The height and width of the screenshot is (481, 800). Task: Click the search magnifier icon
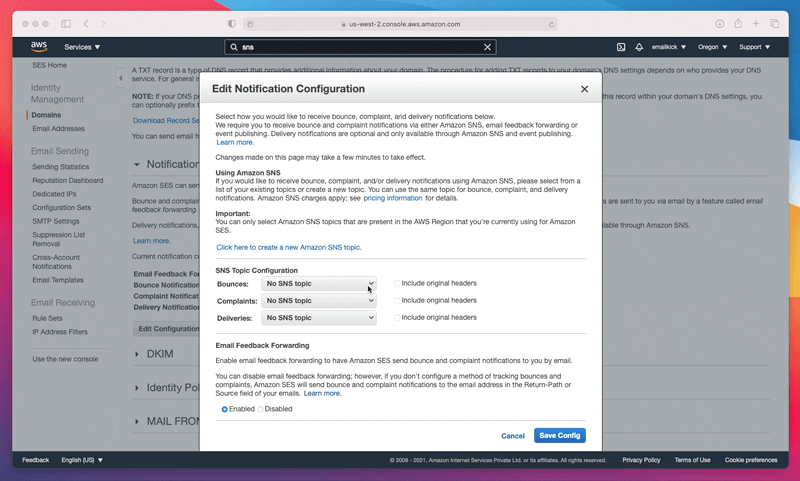coord(234,47)
